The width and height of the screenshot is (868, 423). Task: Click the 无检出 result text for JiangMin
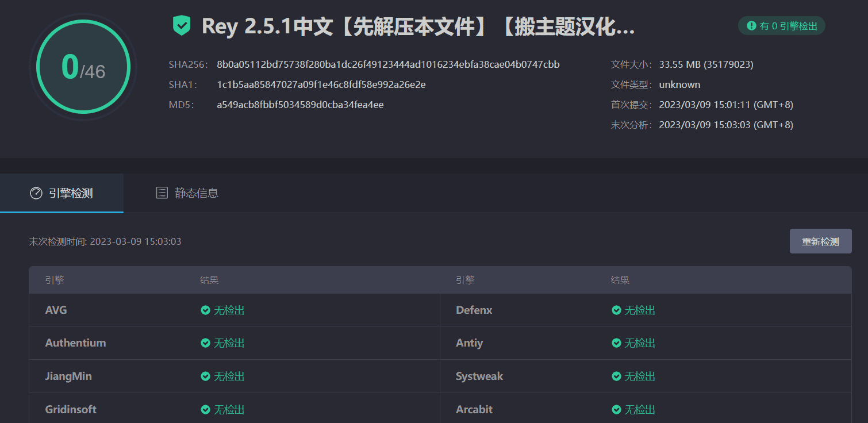coord(229,376)
